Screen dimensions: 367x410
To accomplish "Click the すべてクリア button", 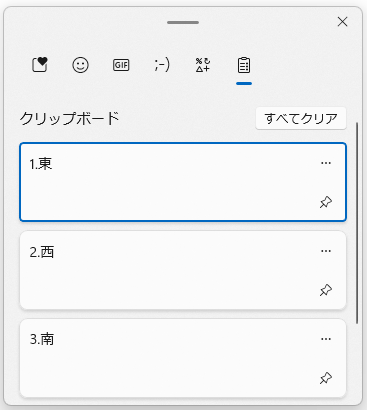I will pos(301,118).
